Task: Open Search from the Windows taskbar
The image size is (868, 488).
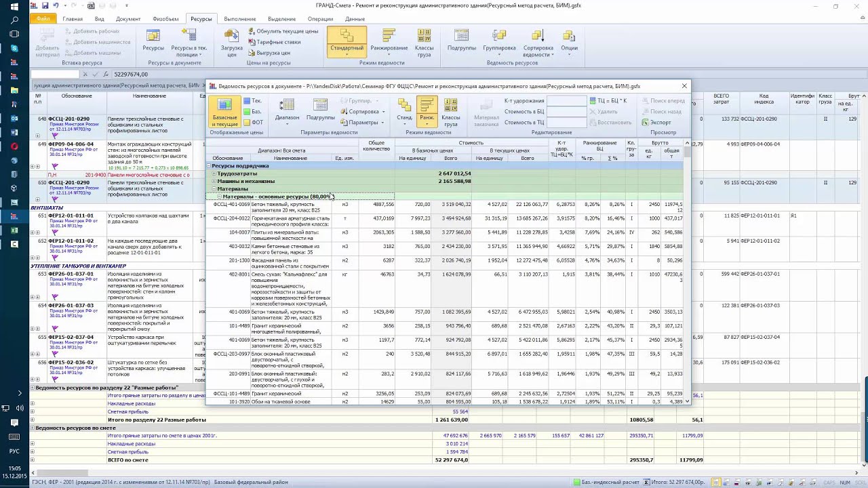Action: click(x=14, y=20)
